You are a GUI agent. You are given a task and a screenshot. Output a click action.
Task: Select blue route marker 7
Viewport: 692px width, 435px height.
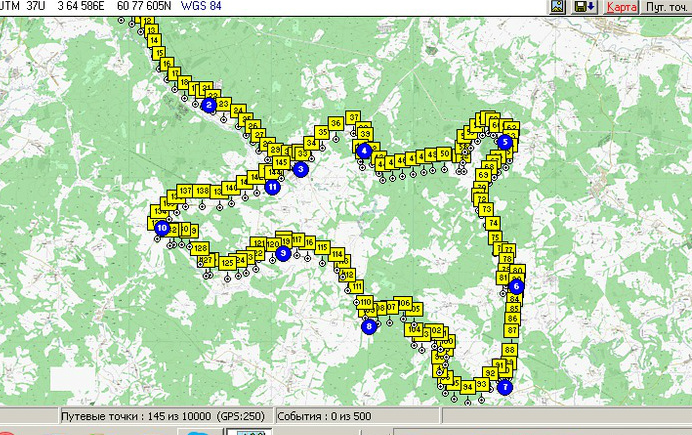pos(505,387)
